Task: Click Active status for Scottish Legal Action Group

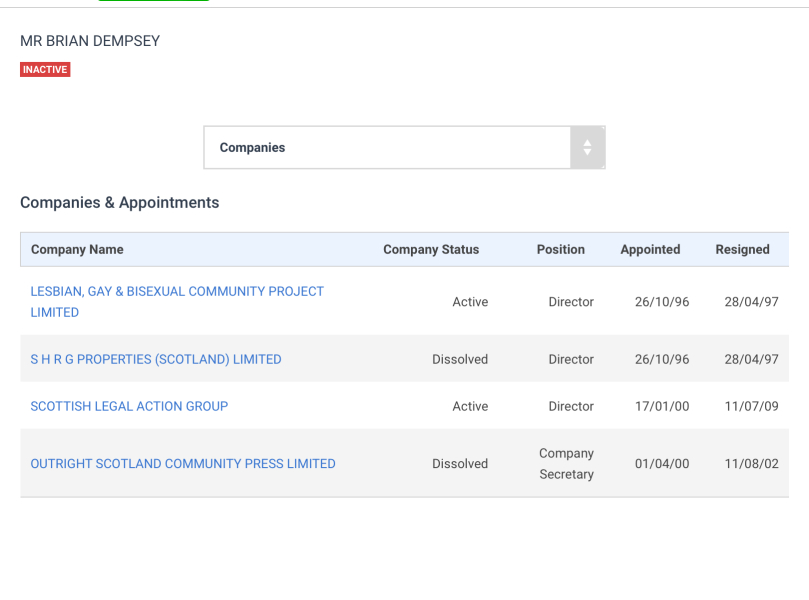Action: (x=470, y=406)
